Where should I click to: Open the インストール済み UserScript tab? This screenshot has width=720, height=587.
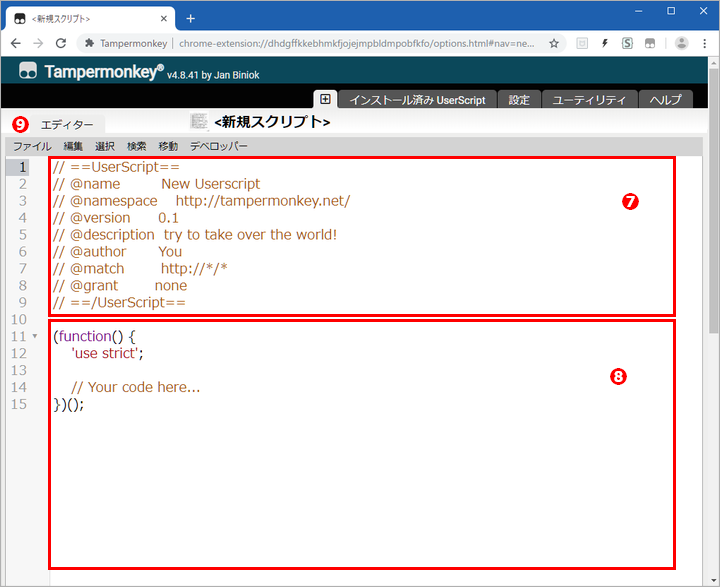(417, 100)
